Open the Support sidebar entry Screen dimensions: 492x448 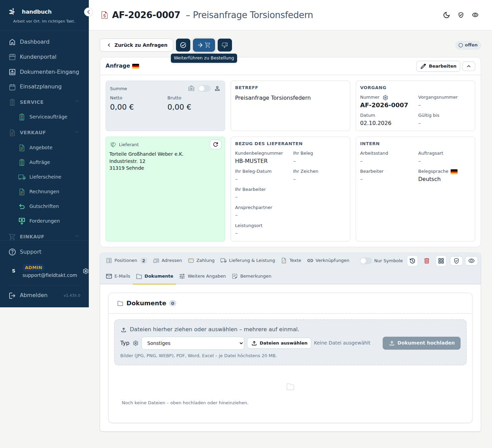44,252
